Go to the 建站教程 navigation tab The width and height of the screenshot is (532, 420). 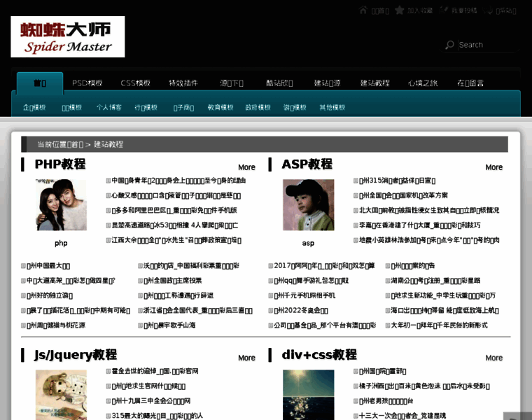tap(374, 83)
